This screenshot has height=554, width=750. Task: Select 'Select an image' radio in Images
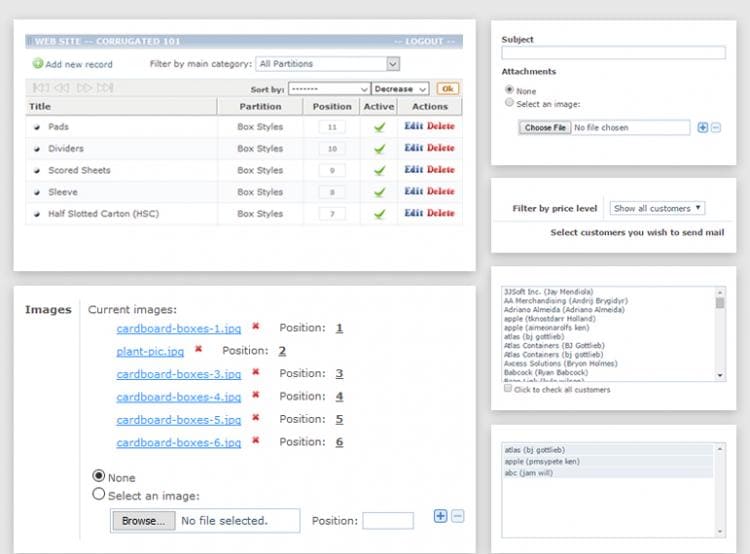(99, 494)
